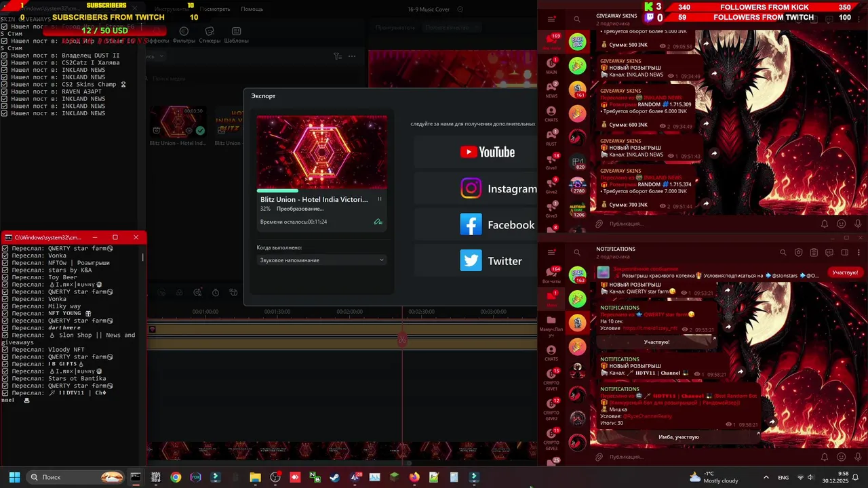Image resolution: width=868 pixels, height=488 pixels.
Task: Click microphone icon in NOTIFICATIONS window
Action: point(858,457)
